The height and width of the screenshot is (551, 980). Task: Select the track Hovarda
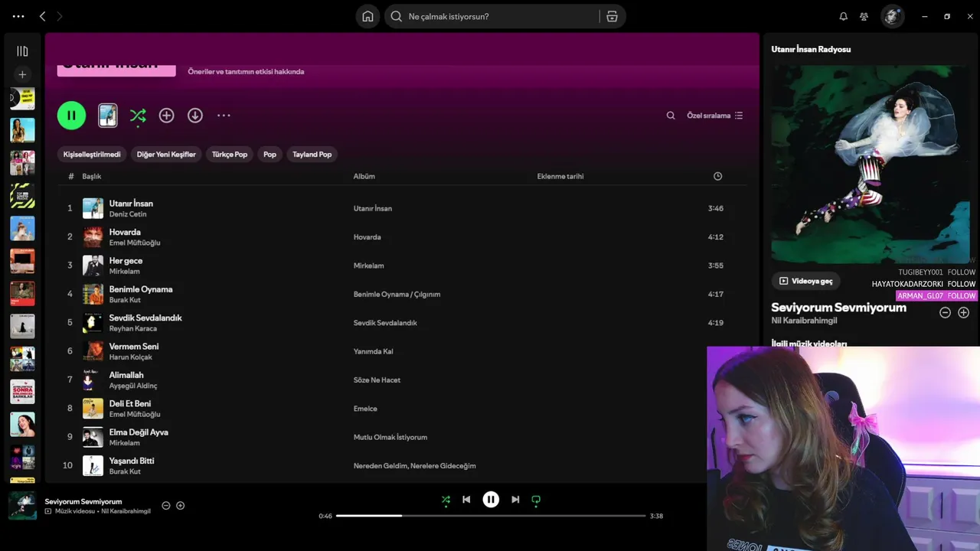[125, 232]
